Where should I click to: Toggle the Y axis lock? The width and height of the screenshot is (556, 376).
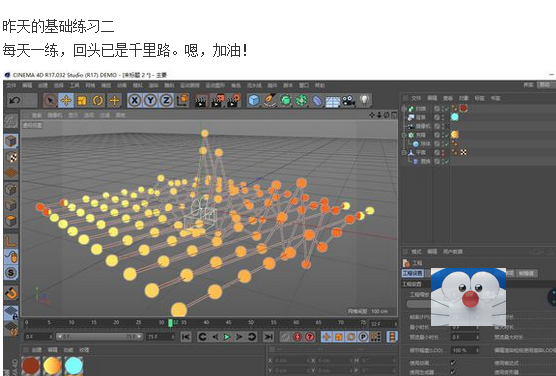[150, 101]
